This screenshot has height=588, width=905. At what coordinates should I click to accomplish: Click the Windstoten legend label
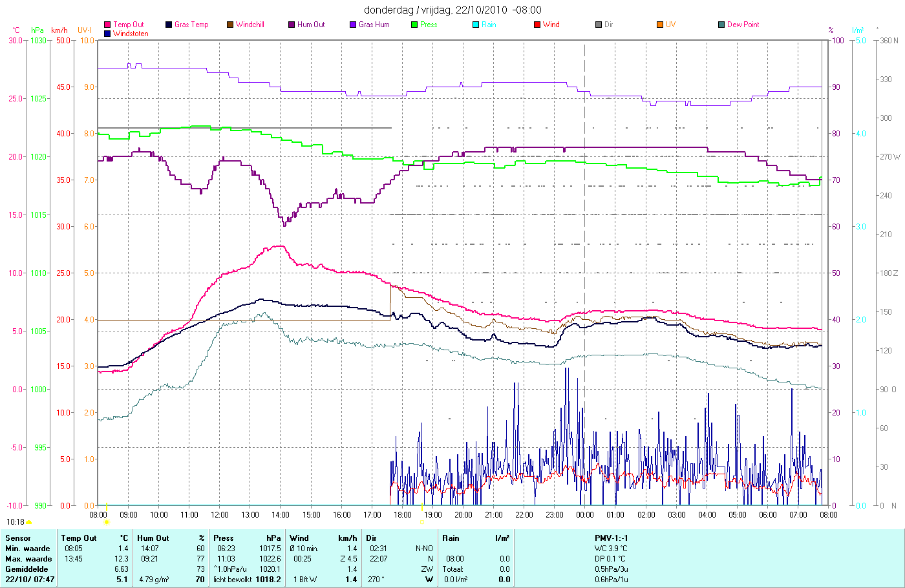tap(131, 34)
